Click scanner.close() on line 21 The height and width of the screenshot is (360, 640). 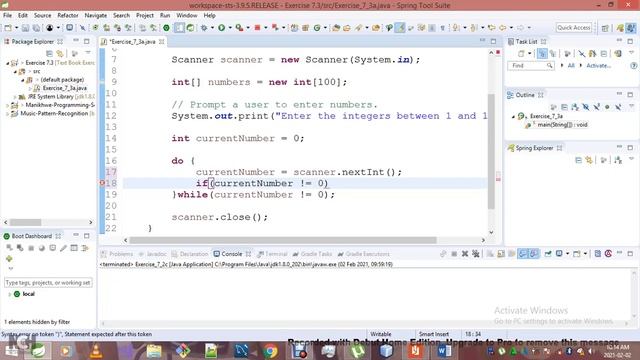pos(220,217)
